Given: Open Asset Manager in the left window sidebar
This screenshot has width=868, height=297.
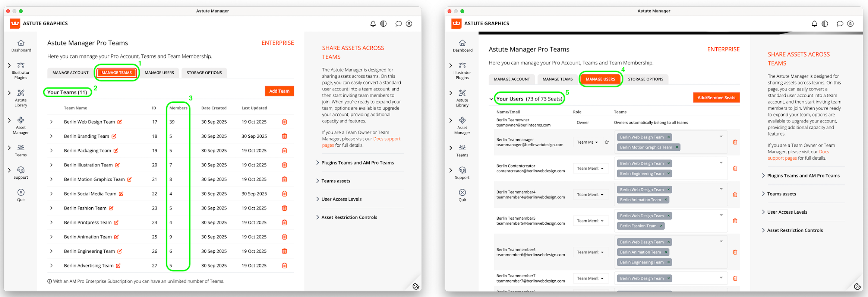Looking at the screenshot, I should (21, 125).
